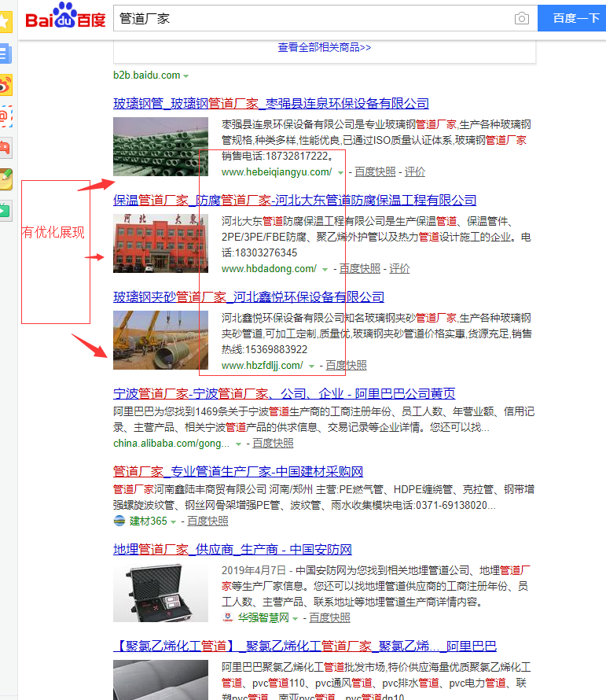Click the 华强智慧网 source name

click(263, 618)
